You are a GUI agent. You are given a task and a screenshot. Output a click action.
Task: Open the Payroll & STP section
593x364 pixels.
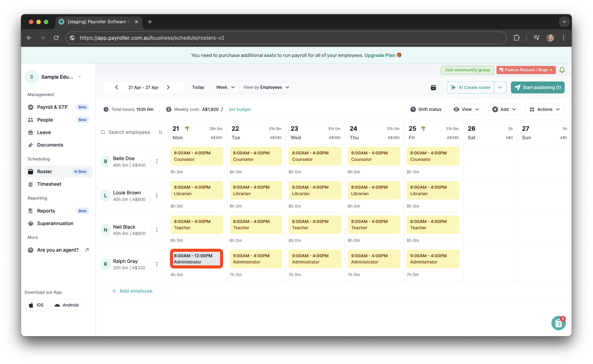[x=52, y=107]
